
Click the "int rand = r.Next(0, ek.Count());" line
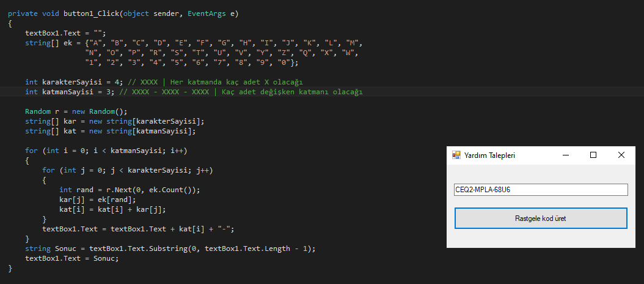click(130, 190)
